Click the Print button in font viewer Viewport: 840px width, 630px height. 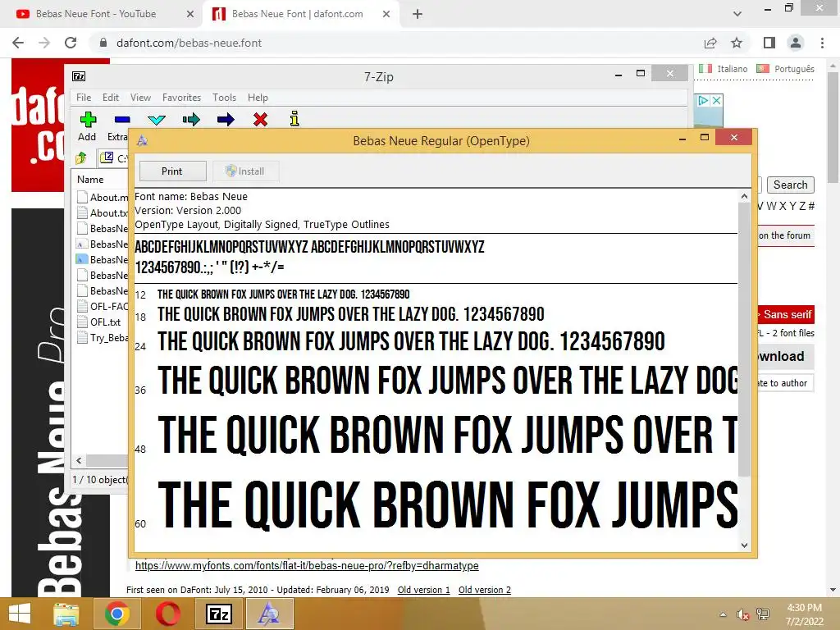tap(172, 171)
